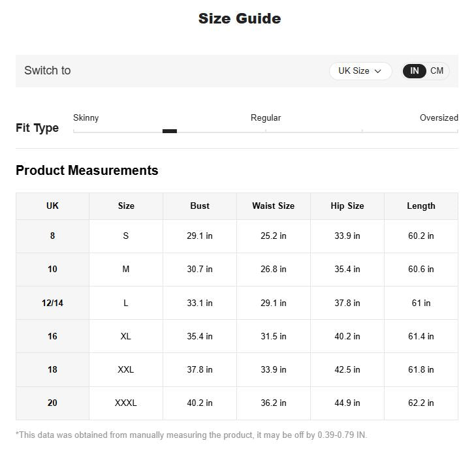Click the XL size cell

pos(126,336)
